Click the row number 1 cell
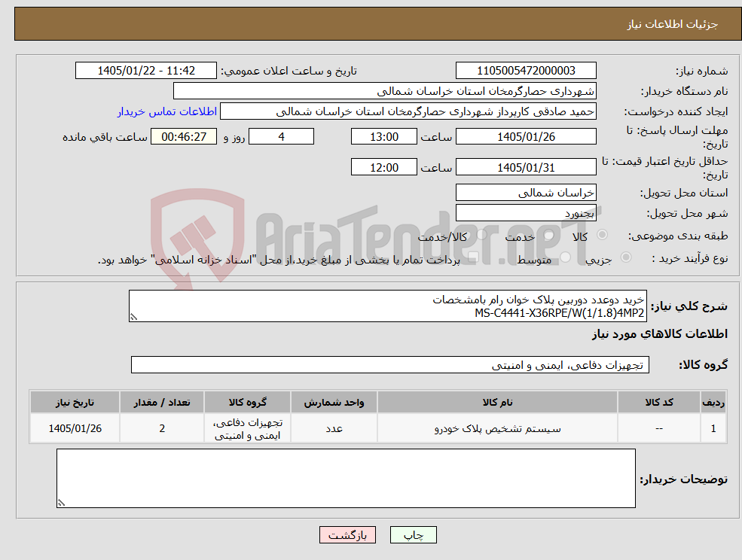The image size is (742, 560). tap(713, 428)
